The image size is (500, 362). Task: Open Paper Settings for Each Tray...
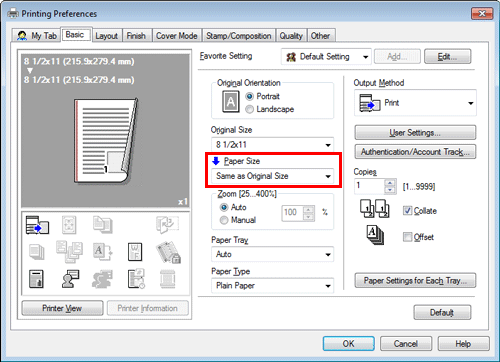[415, 280]
